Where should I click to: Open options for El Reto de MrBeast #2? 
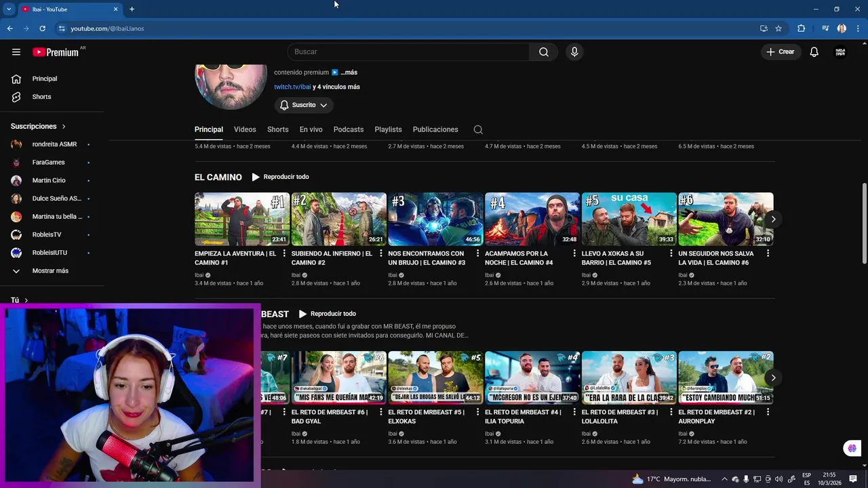click(768, 412)
